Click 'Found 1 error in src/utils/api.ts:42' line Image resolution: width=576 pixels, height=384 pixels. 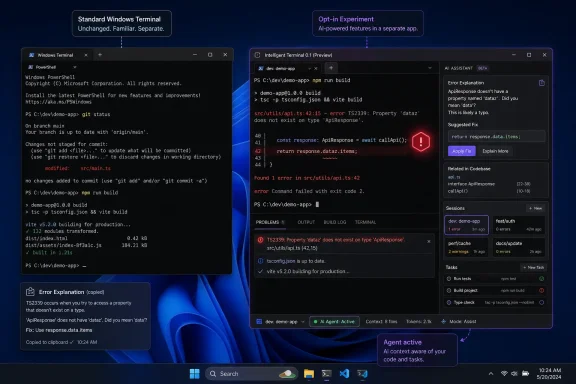tap(307, 178)
